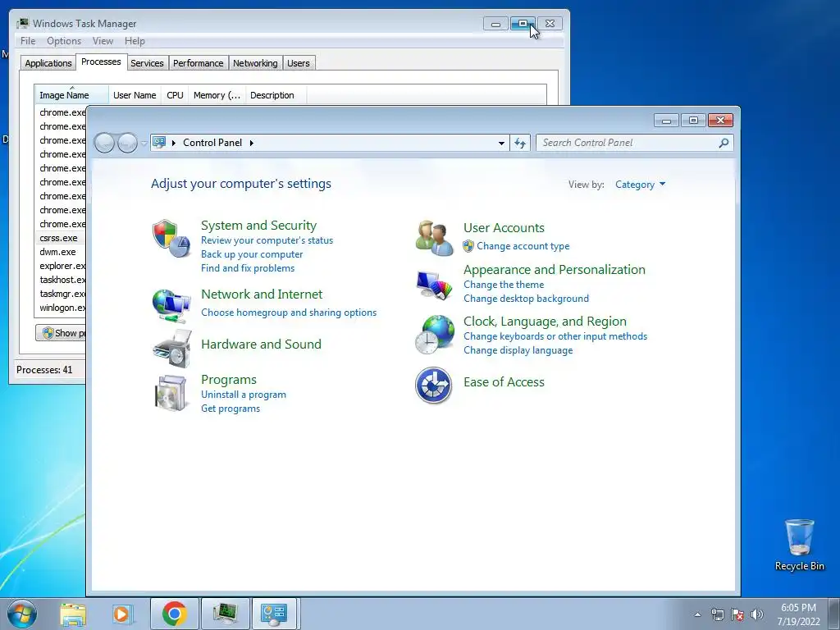Click the Clock, Language, and Region globe icon
Image resolution: width=840 pixels, height=630 pixels.
tap(435, 335)
